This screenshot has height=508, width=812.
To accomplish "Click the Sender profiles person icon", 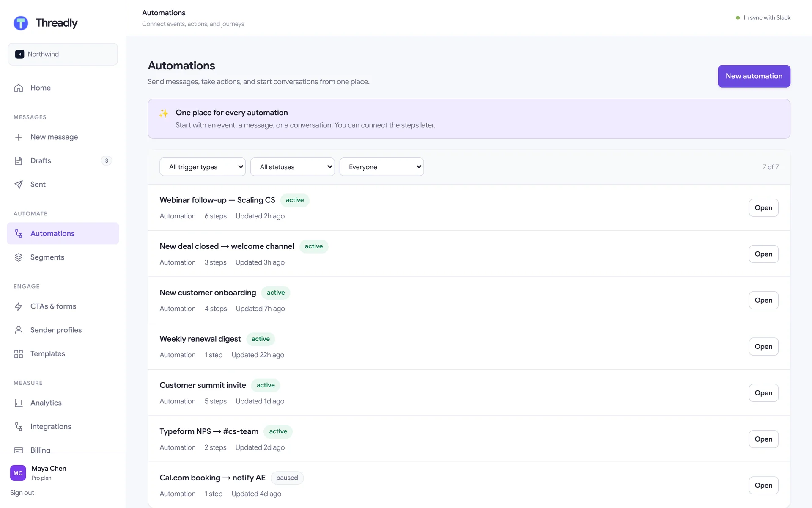I will click(19, 330).
